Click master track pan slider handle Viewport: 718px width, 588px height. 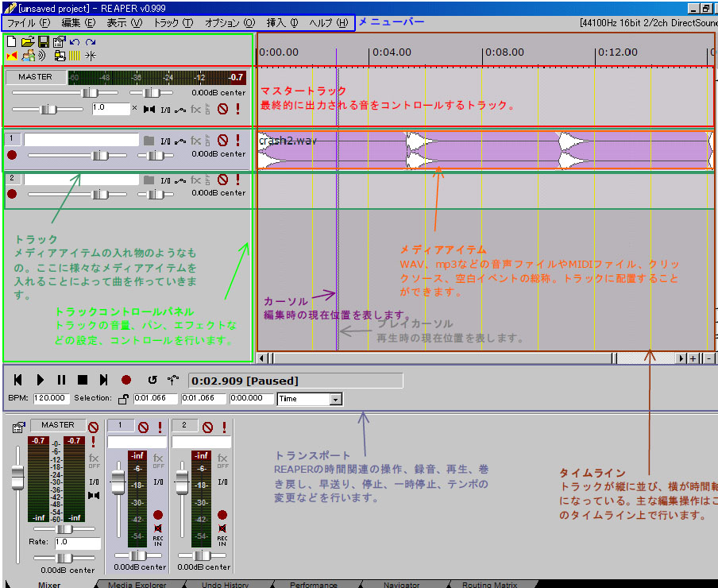[x=151, y=93]
